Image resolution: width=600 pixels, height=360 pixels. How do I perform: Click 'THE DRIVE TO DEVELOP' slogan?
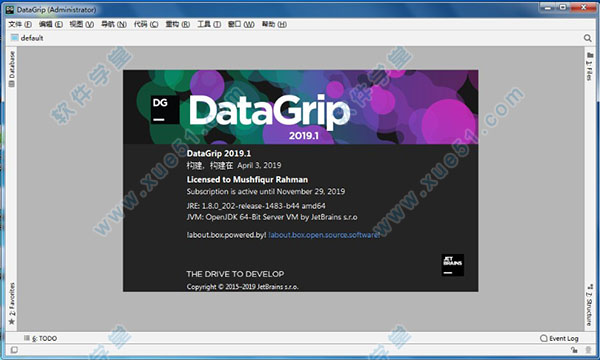(235, 274)
